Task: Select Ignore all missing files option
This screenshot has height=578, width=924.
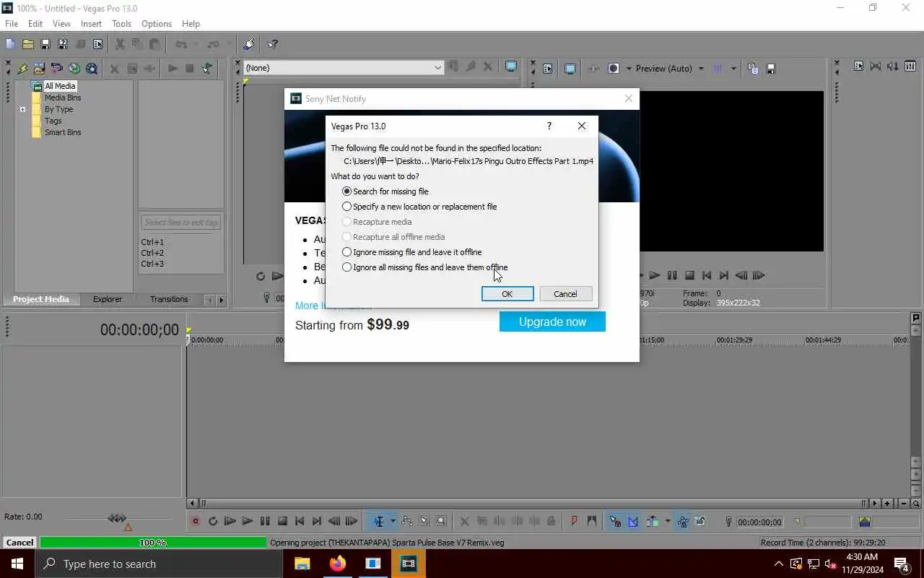Action: point(425,267)
